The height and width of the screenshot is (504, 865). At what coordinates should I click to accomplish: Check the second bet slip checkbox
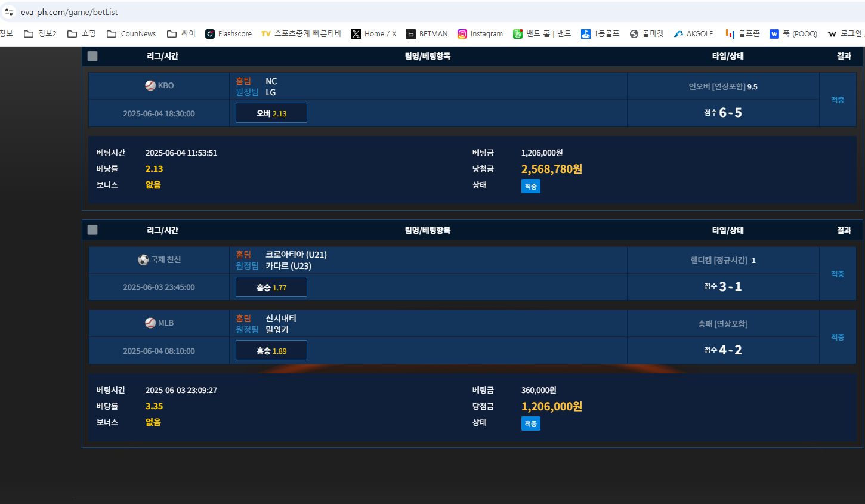tap(92, 230)
